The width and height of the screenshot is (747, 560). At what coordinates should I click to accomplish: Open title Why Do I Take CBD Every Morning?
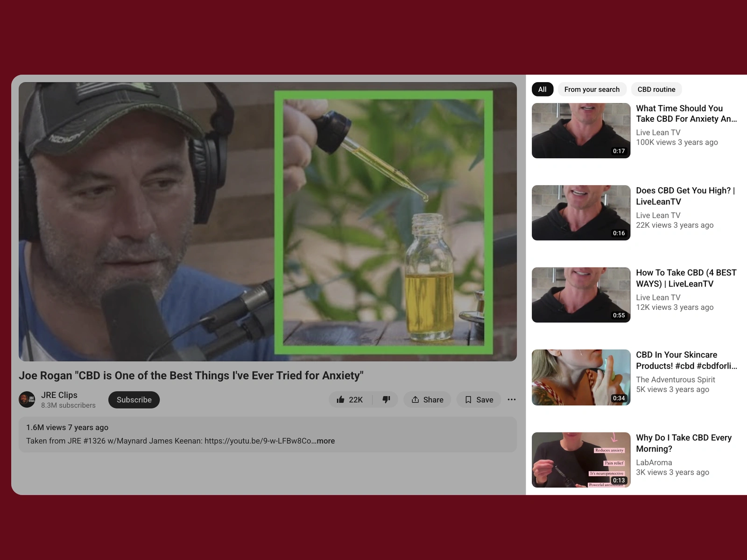click(x=684, y=443)
